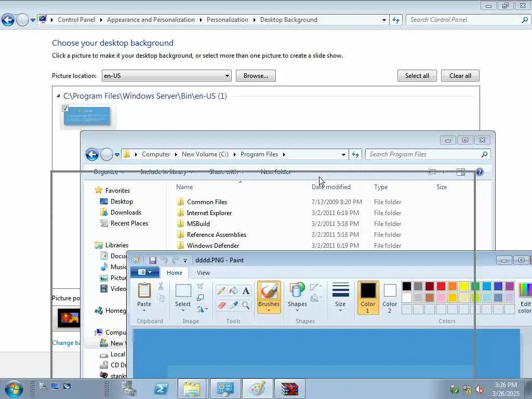The image size is (532, 399).
Task: Click refresh icon next to Program Files address
Action: (355, 154)
